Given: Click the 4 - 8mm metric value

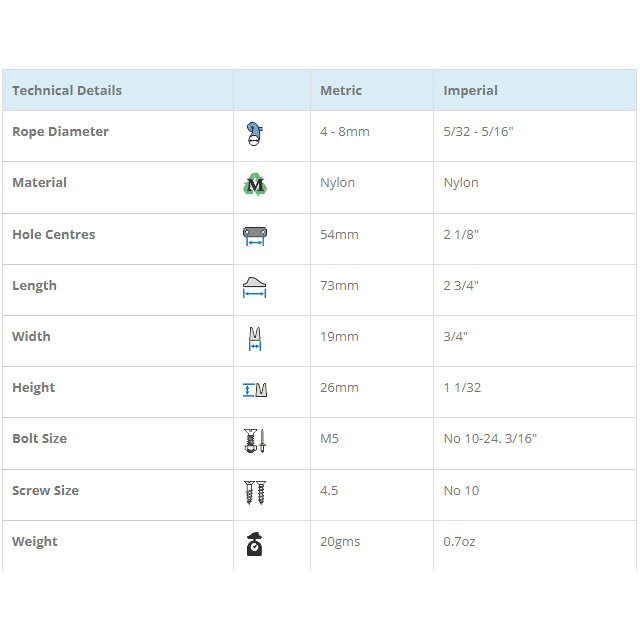Looking at the screenshot, I should 345,132.
